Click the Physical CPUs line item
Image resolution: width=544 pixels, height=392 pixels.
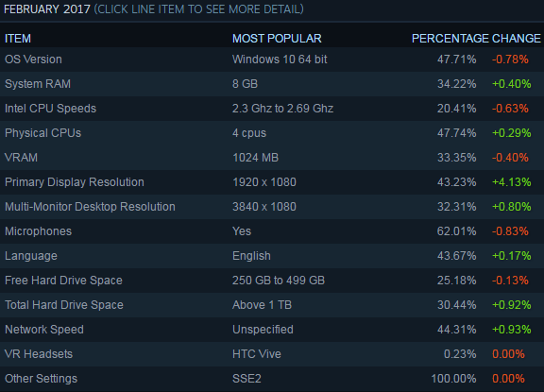click(x=272, y=133)
